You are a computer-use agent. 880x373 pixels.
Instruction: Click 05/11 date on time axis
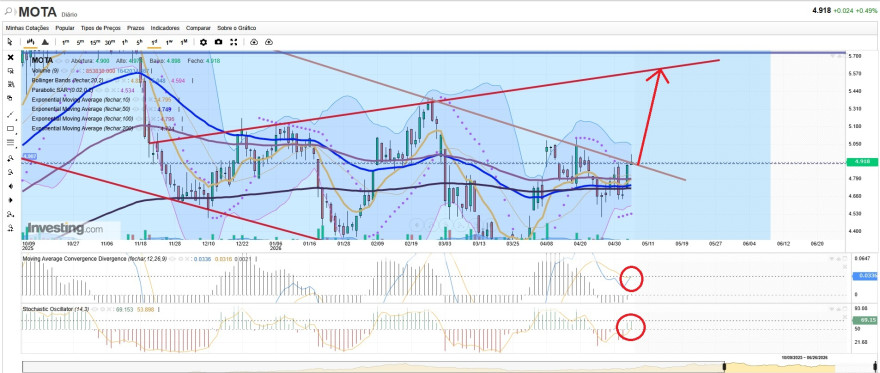pyautogui.click(x=647, y=244)
